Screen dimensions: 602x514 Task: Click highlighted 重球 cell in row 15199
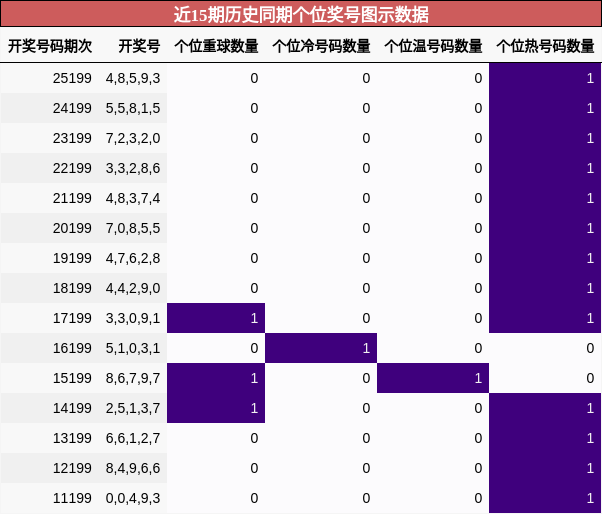coord(216,378)
